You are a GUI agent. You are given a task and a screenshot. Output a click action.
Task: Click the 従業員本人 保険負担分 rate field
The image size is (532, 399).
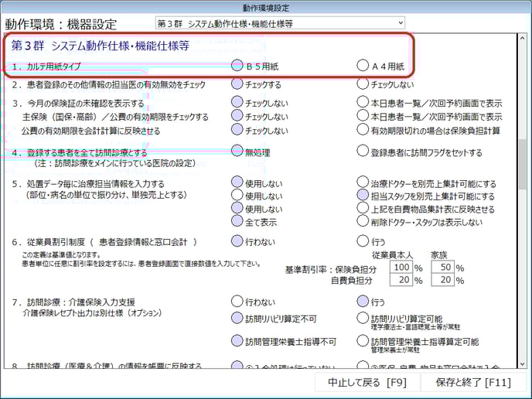pyautogui.click(x=399, y=268)
